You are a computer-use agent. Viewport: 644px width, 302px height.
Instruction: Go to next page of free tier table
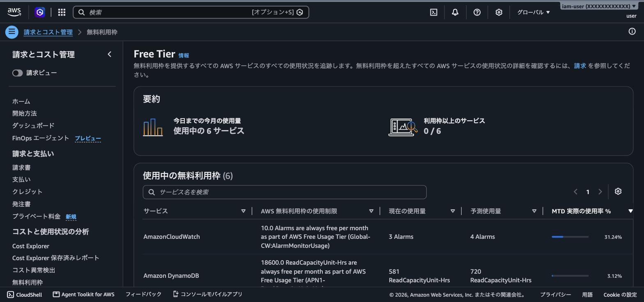[600, 192]
